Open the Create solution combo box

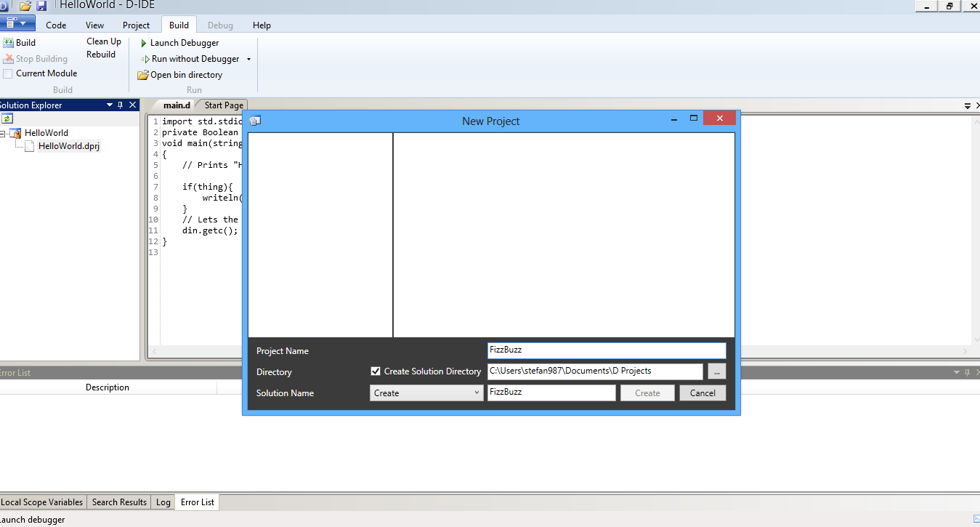click(426, 393)
